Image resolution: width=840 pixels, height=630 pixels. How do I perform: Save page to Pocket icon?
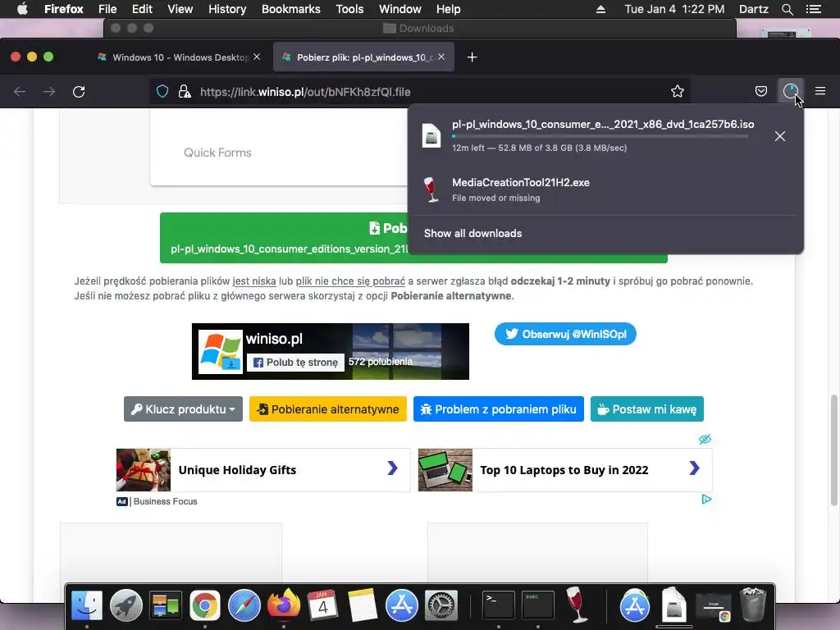tap(760, 92)
